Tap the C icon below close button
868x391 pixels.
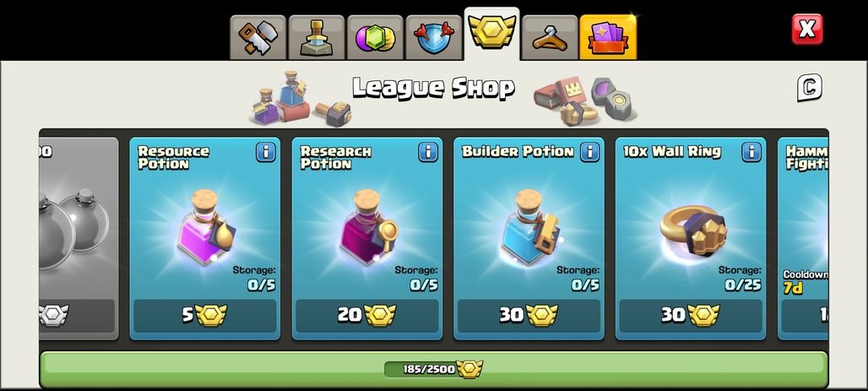tap(810, 88)
